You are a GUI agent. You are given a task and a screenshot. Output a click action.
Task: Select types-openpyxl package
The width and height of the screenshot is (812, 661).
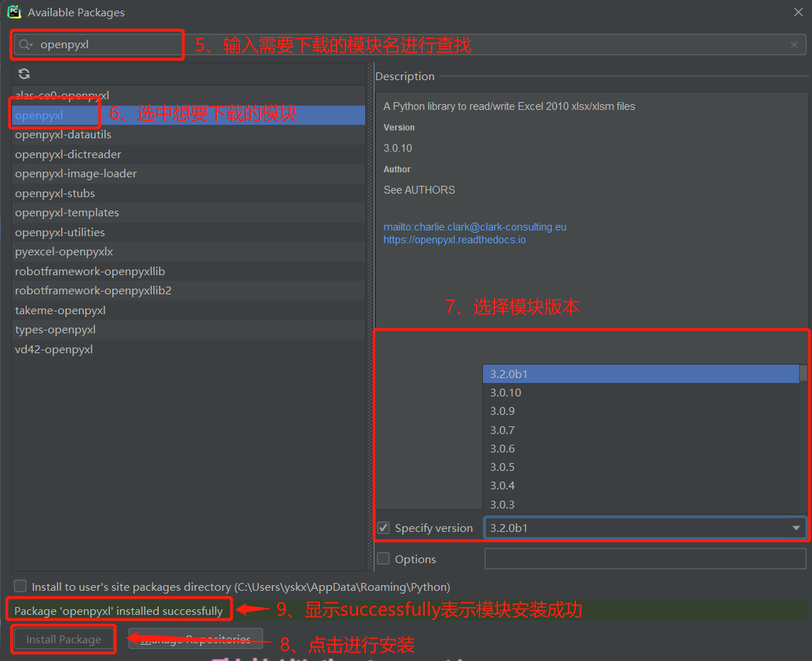(x=189, y=330)
